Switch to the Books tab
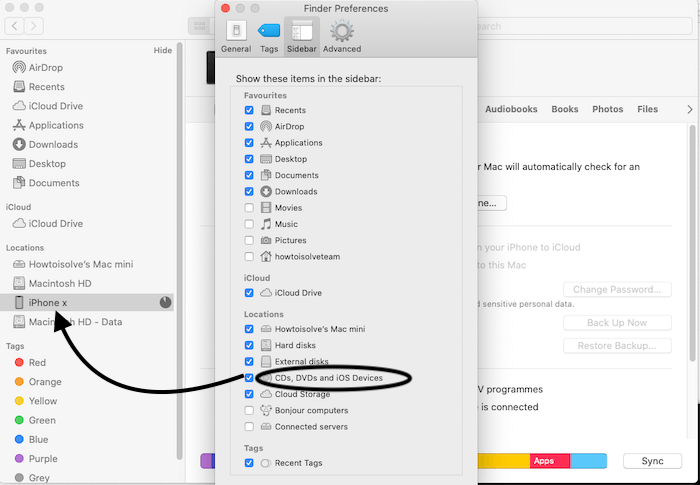This screenshot has width=700, height=485. point(565,109)
